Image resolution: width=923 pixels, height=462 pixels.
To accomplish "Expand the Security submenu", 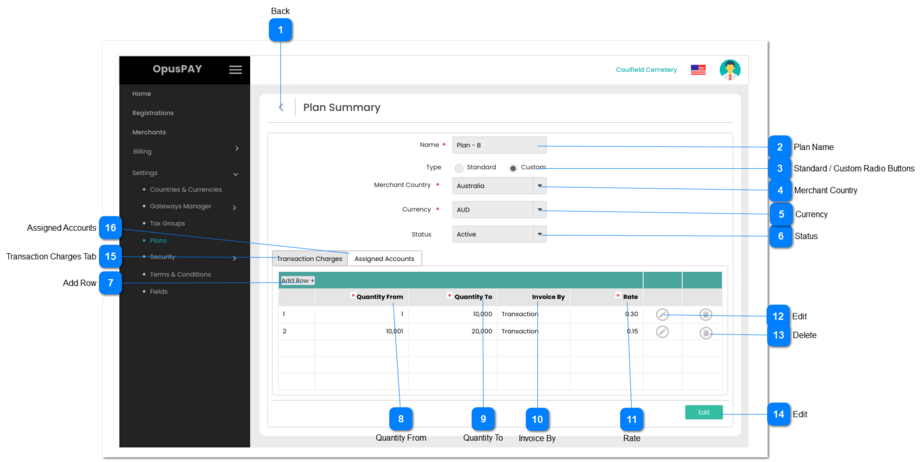I will coord(234,258).
